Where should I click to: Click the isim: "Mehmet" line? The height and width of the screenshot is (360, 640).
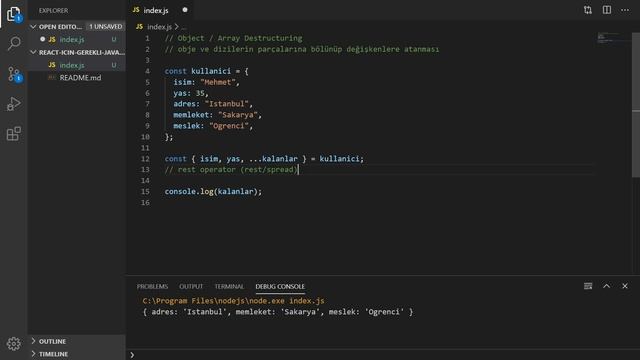click(x=206, y=82)
